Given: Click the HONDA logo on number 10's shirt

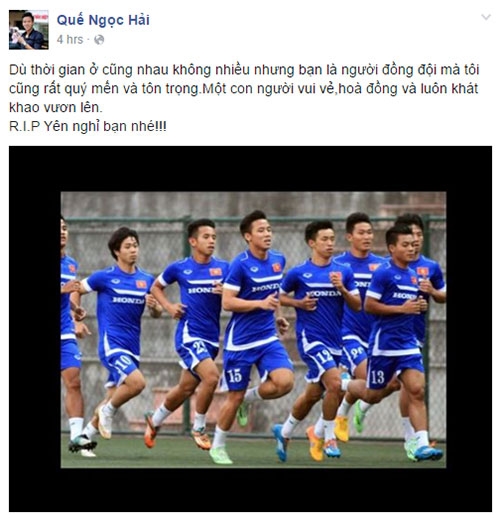Looking at the screenshot, I should coord(128,300).
